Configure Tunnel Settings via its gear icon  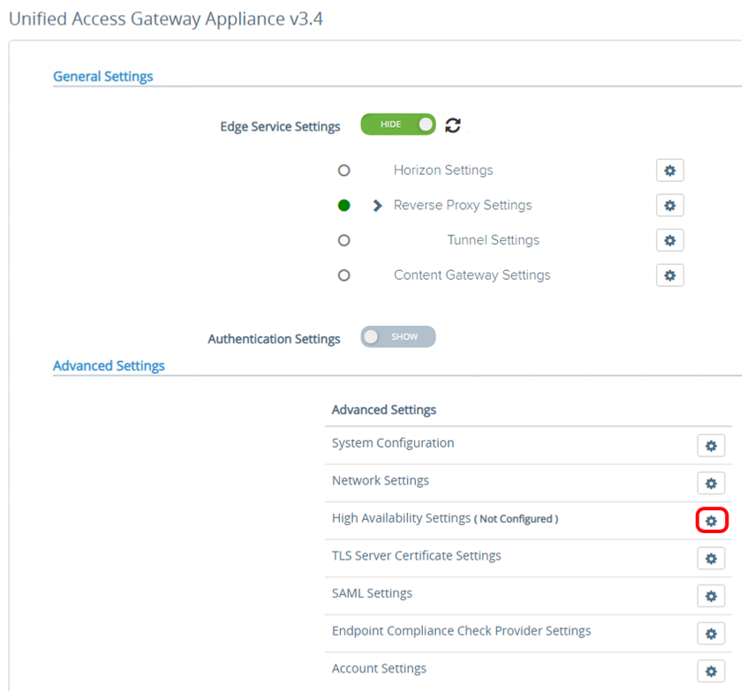(669, 239)
